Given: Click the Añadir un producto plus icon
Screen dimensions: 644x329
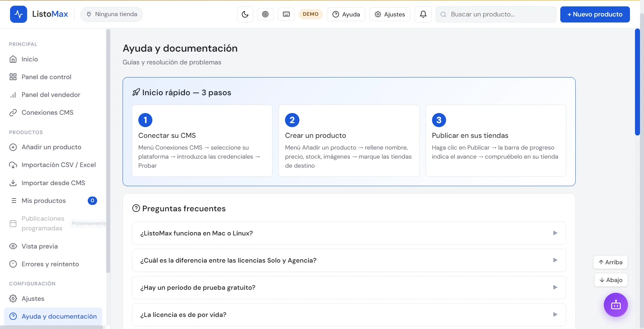Looking at the screenshot, I should [13, 147].
